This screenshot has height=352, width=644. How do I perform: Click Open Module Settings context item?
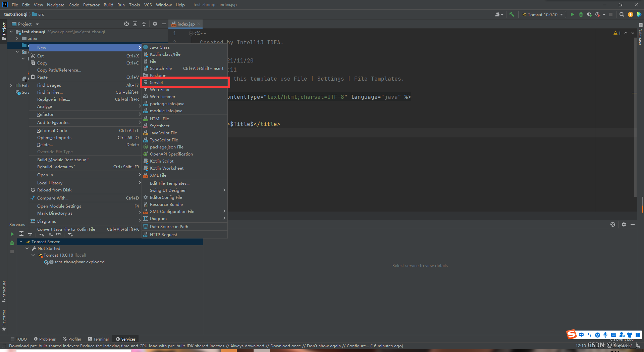[85, 206]
